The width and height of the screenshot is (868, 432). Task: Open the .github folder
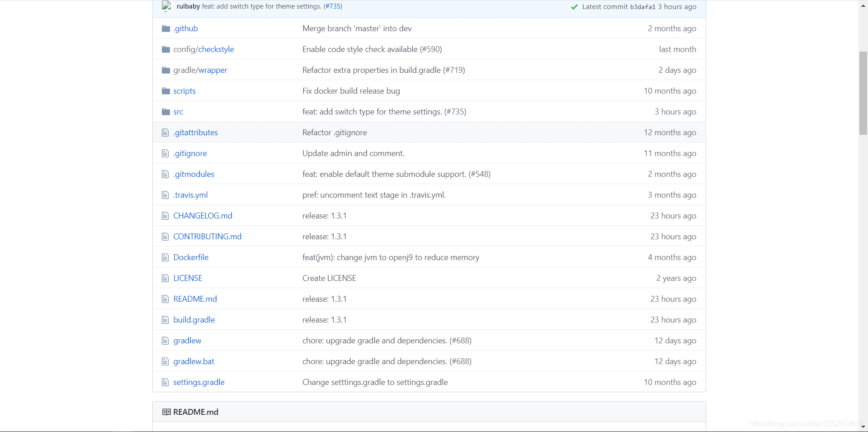click(x=185, y=28)
